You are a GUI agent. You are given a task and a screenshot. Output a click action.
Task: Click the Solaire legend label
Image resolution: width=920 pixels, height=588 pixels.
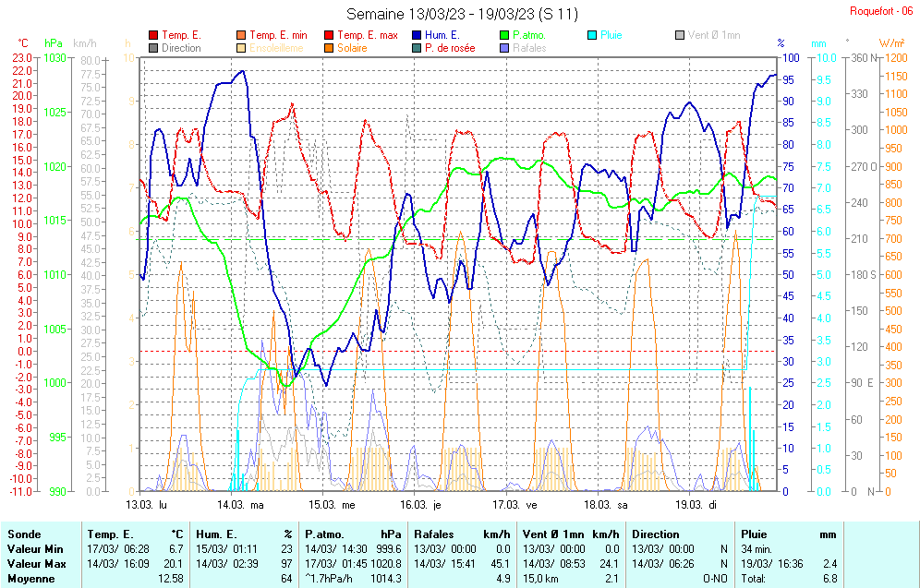click(x=352, y=49)
